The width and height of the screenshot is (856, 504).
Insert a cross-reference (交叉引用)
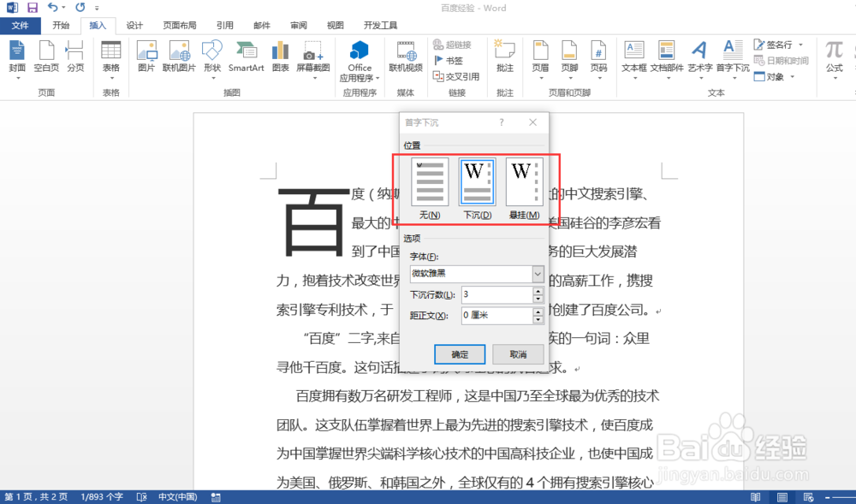click(456, 76)
